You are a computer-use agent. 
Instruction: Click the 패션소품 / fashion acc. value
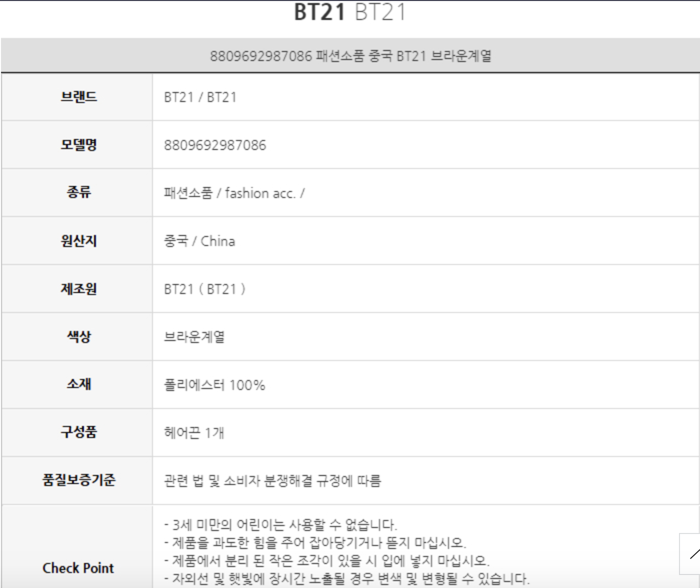(x=234, y=193)
